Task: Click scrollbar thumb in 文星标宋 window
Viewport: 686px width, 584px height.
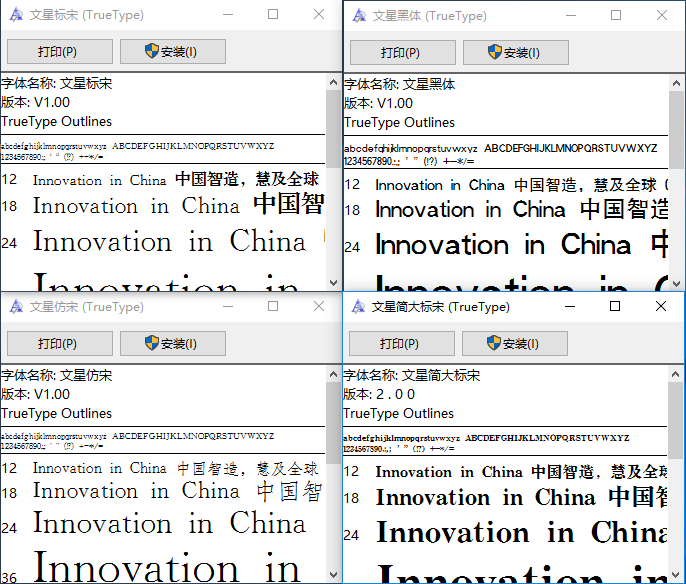Action: pos(333,129)
